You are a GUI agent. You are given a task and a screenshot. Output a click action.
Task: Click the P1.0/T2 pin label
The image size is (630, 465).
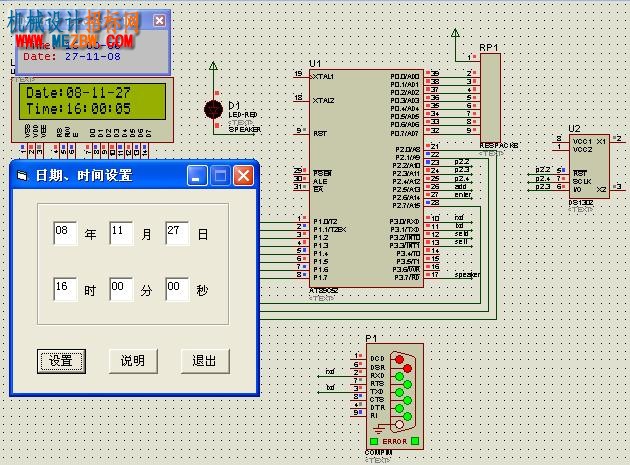(x=325, y=221)
